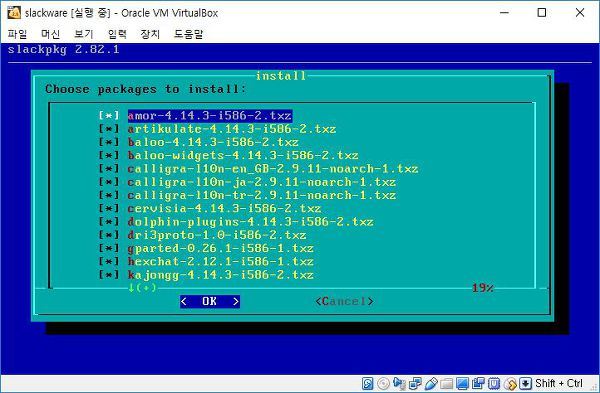Maximize the VirtualBox window
600x393 pixels.
(542, 13)
